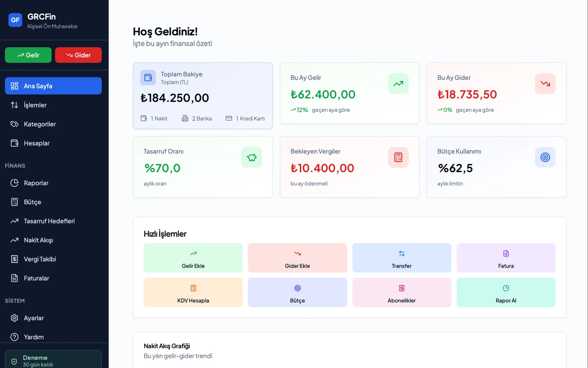Viewport: 588px width, 368px height.
Task: Click the GF logo icon
Action: click(x=15, y=20)
